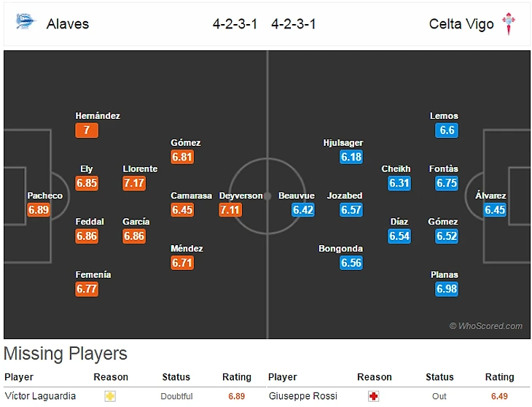Screen dimensions: 532x407
Task: Click Beauvue's 6.42 rating badge
Action: pyautogui.click(x=302, y=209)
